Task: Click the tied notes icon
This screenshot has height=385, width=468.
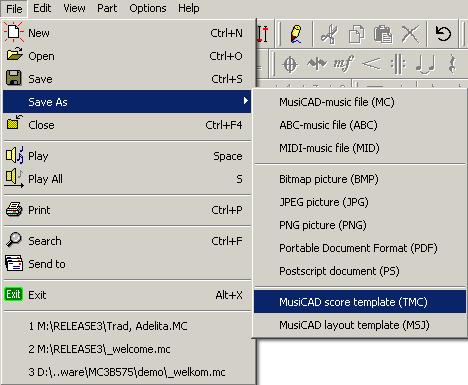Action: (426, 64)
